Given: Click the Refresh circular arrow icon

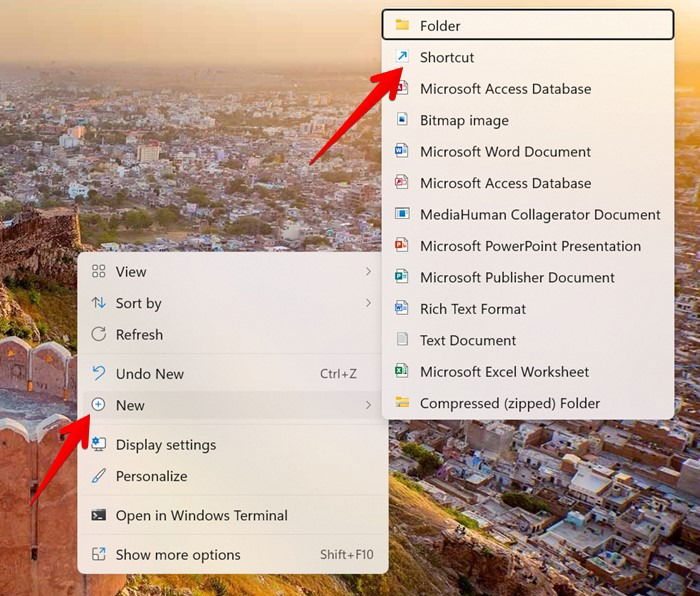Looking at the screenshot, I should (x=99, y=334).
